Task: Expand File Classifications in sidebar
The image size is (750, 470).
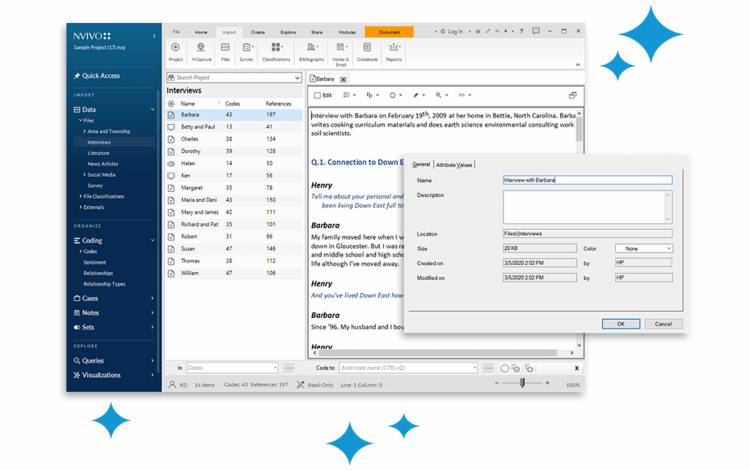Action: [x=80, y=196]
